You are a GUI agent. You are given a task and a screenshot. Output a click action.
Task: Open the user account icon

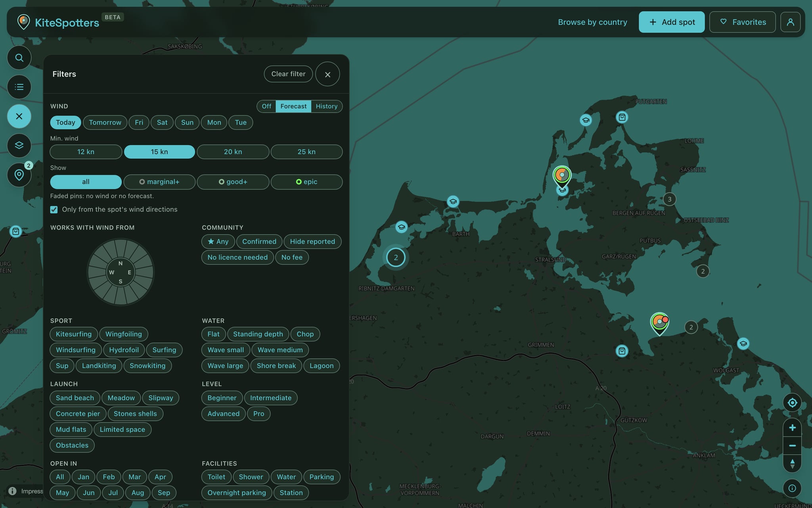coord(790,22)
